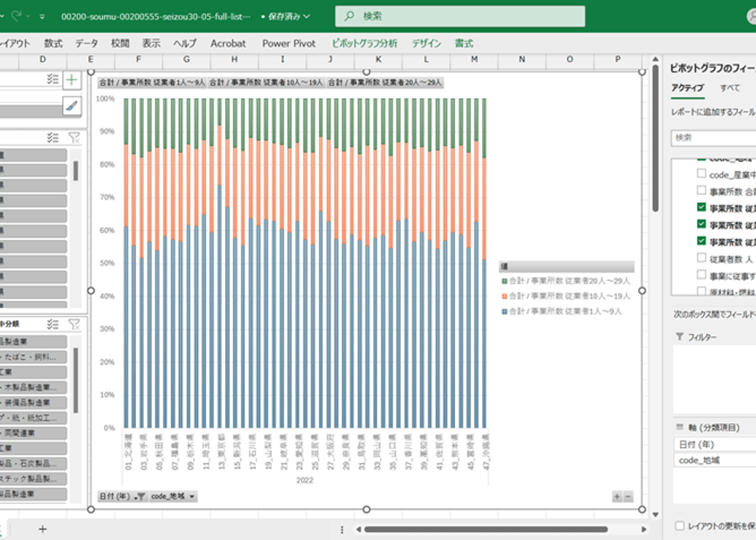Image resolution: width=756 pixels, height=540 pixels.
Task: Open the デザイン ribbon tab
Action: tap(426, 43)
